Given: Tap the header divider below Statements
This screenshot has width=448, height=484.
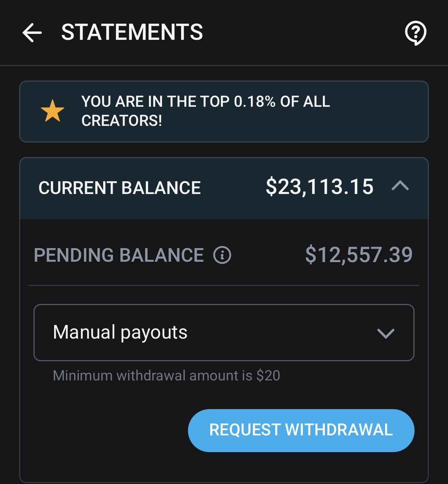Looking at the screenshot, I should point(224,65).
